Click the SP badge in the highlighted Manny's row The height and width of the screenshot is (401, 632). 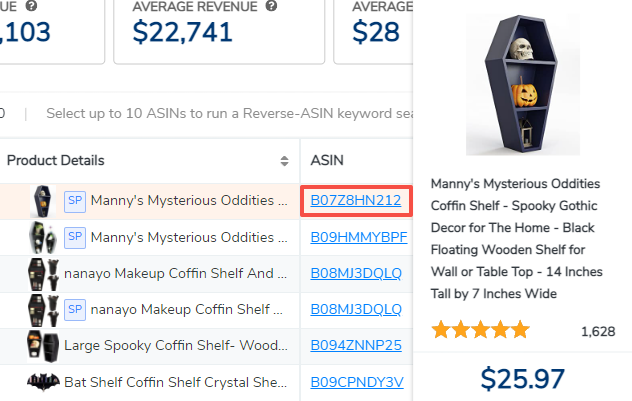75,201
